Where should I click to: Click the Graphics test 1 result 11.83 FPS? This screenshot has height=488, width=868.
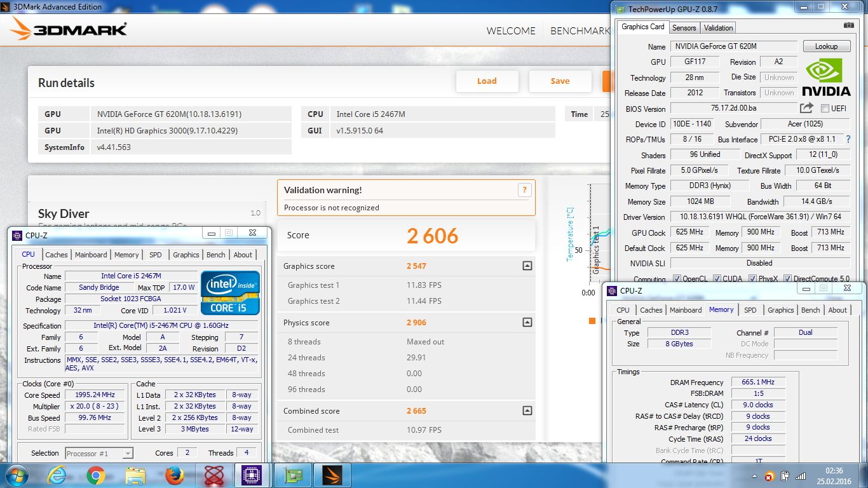[424, 285]
